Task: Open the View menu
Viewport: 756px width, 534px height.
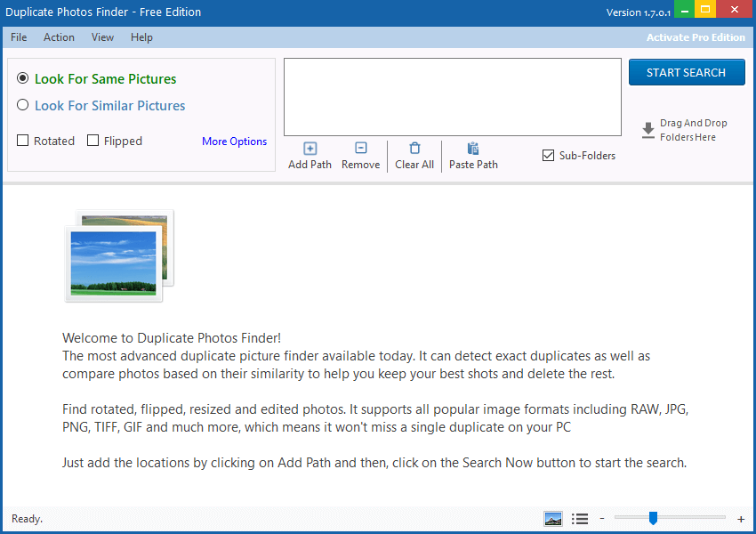Action: pyautogui.click(x=102, y=37)
